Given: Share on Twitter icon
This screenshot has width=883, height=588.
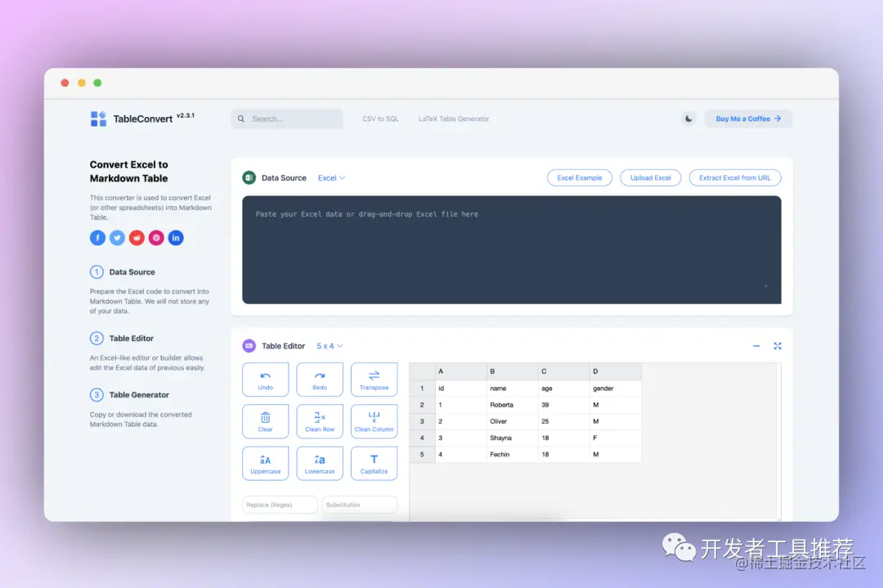Looking at the screenshot, I should pyautogui.click(x=117, y=238).
